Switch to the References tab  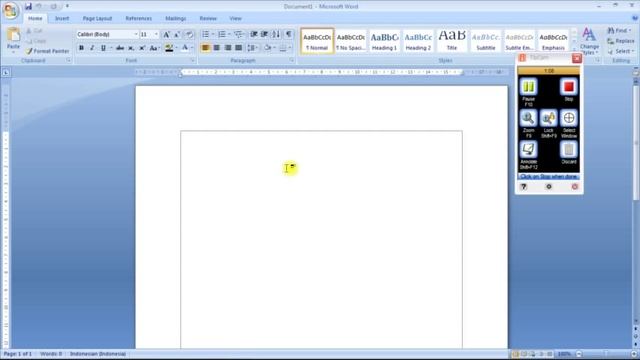138,18
